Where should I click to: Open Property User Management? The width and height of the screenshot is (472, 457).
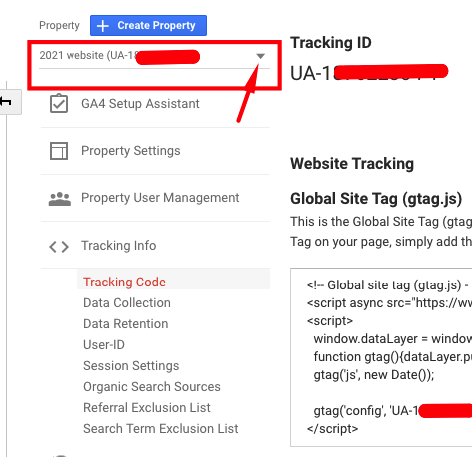(155, 198)
